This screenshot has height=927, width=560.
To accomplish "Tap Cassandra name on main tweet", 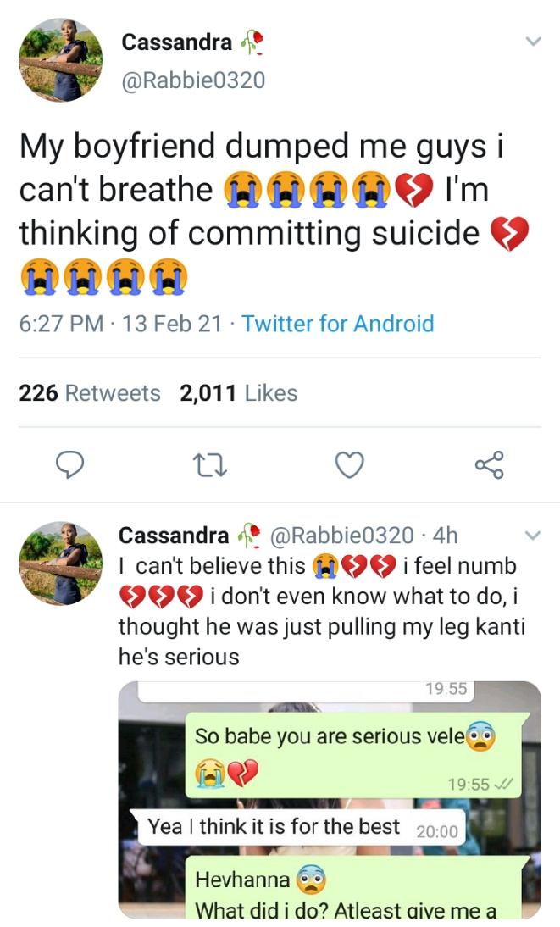I will click(x=177, y=42).
